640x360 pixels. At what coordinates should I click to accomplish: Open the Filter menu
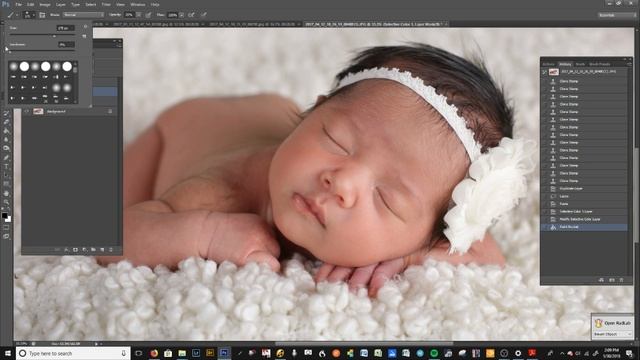(x=106, y=4)
